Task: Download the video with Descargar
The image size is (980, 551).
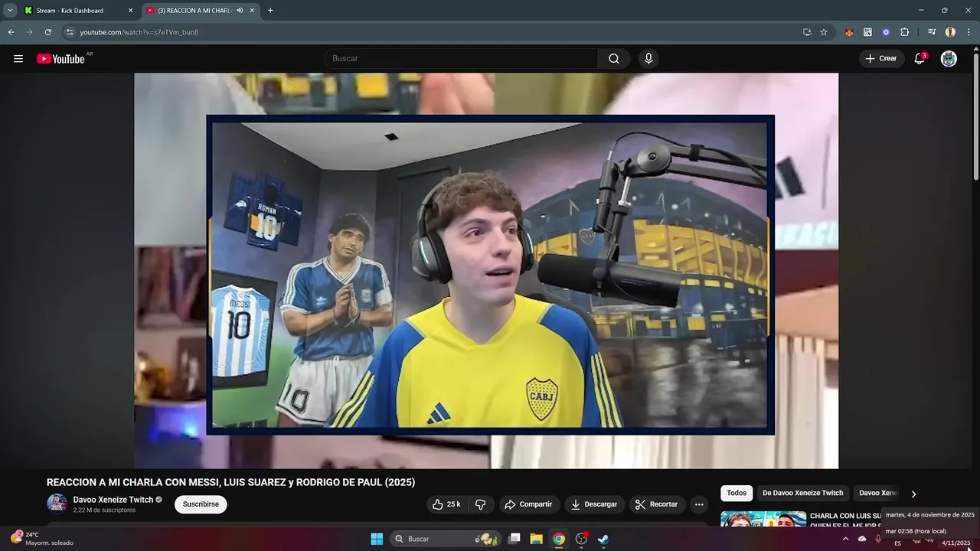Action: 594,504
